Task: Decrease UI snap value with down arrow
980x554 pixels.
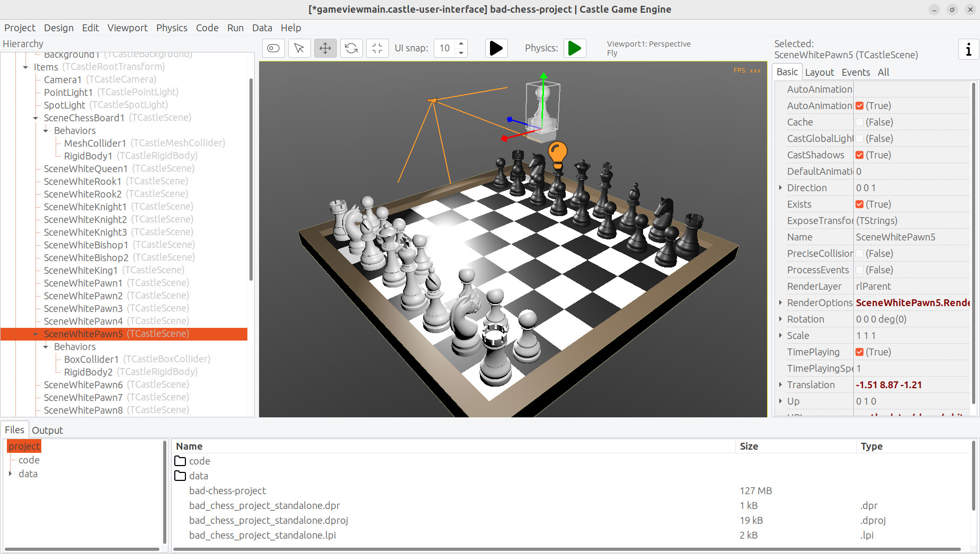Action: 461,52
